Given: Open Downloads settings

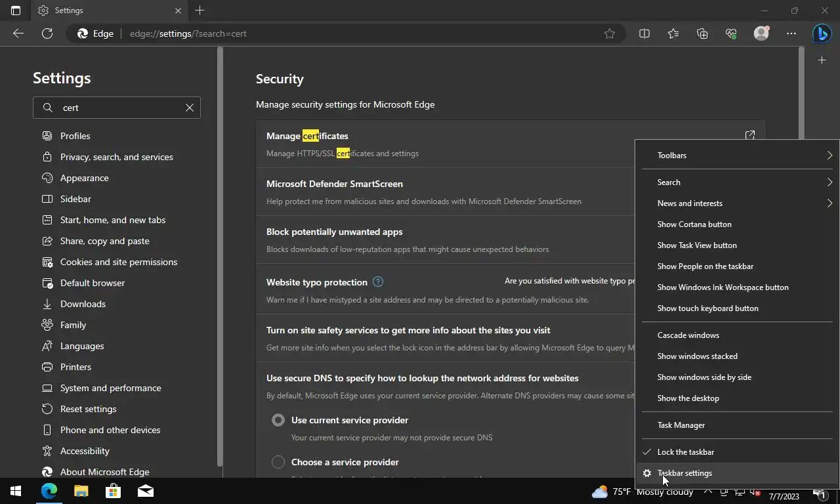Looking at the screenshot, I should click(83, 304).
